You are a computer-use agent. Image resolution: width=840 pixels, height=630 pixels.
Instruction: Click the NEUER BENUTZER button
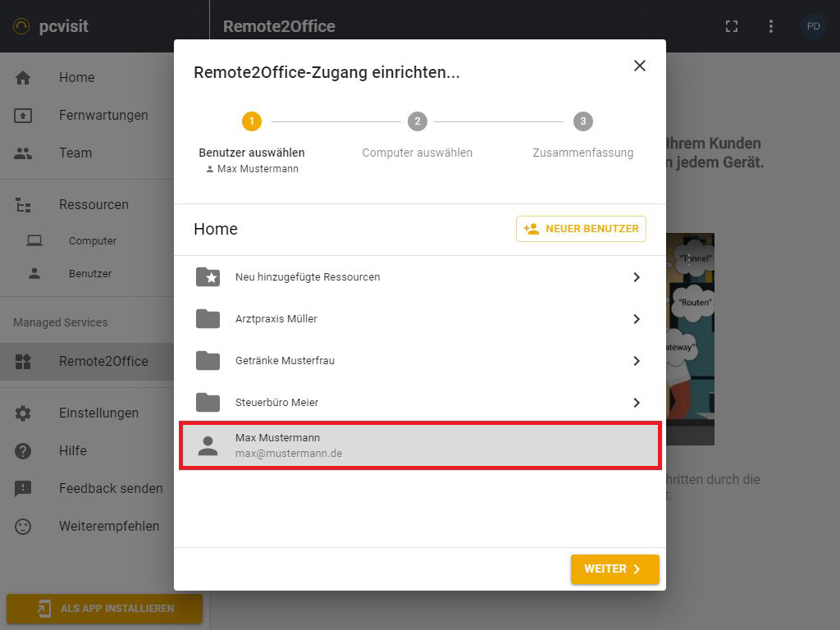(581, 229)
